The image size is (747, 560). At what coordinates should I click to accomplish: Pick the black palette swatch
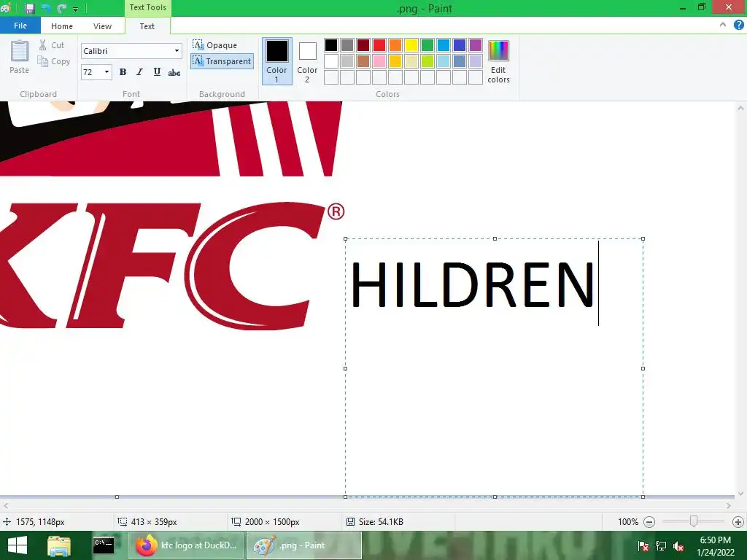pos(331,45)
